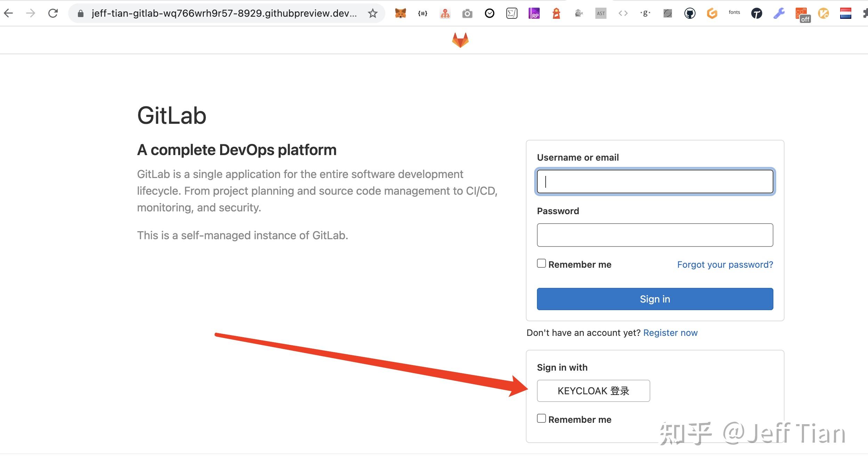
Task: Click the large 'GitLab' title text
Action: point(172,115)
